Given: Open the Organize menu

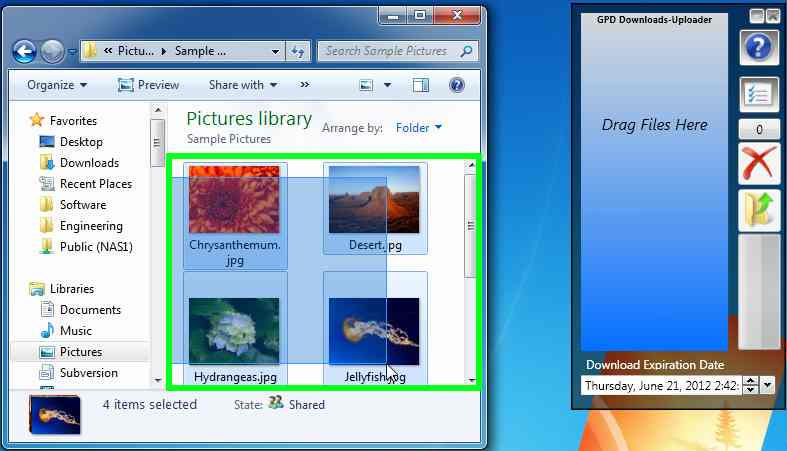Looking at the screenshot, I should click(57, 85).
